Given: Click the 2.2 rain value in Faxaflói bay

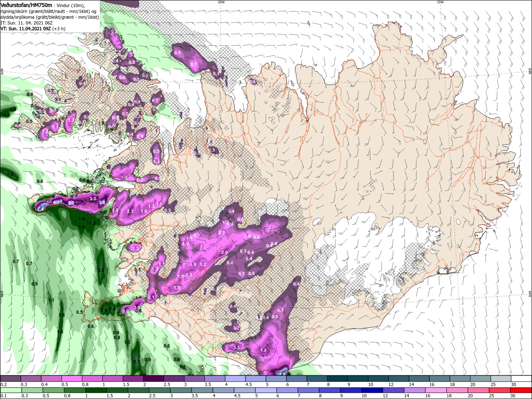Looking at the screenshot, I should click(x=101, y=270).
